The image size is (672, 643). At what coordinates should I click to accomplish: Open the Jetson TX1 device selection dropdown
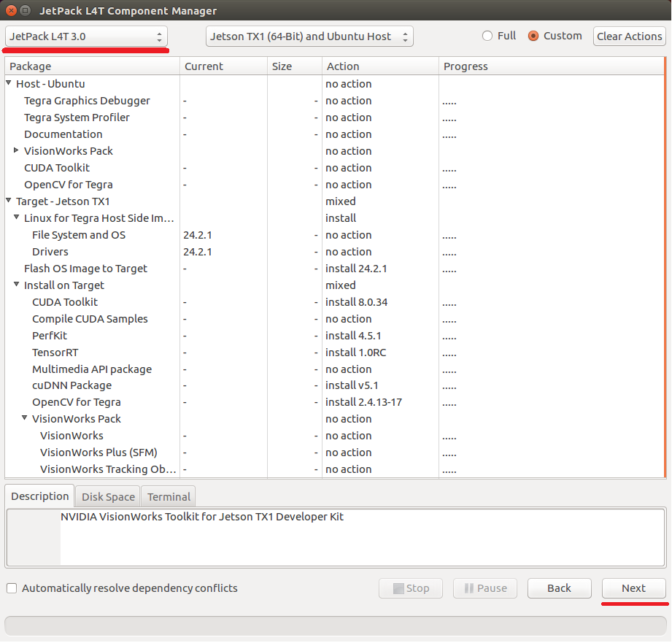point(309,36)
